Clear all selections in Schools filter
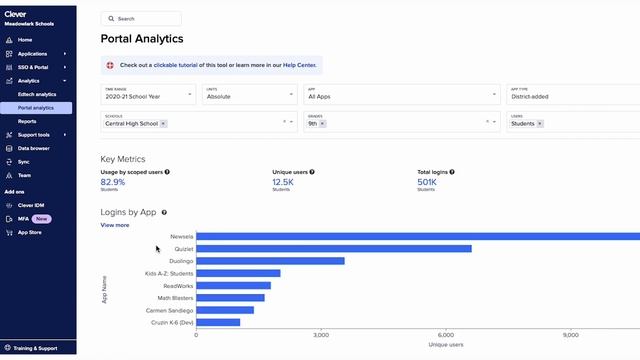The width and height of the screenshot is (640, 360). coord(284,122)
